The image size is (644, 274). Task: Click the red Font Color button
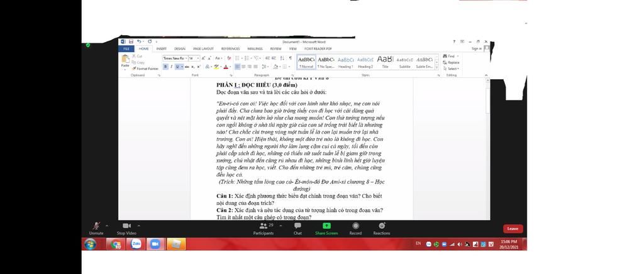tap(226, 67)
